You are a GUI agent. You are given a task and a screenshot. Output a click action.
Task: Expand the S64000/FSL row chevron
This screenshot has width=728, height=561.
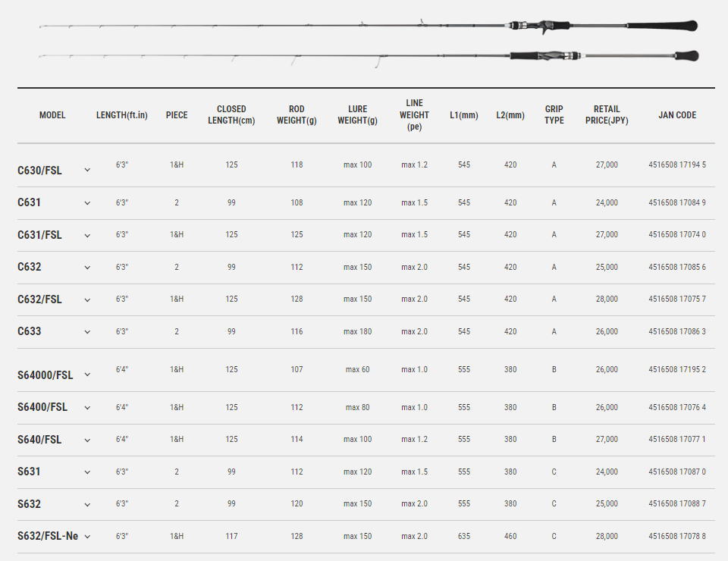(x=87, y=375)
